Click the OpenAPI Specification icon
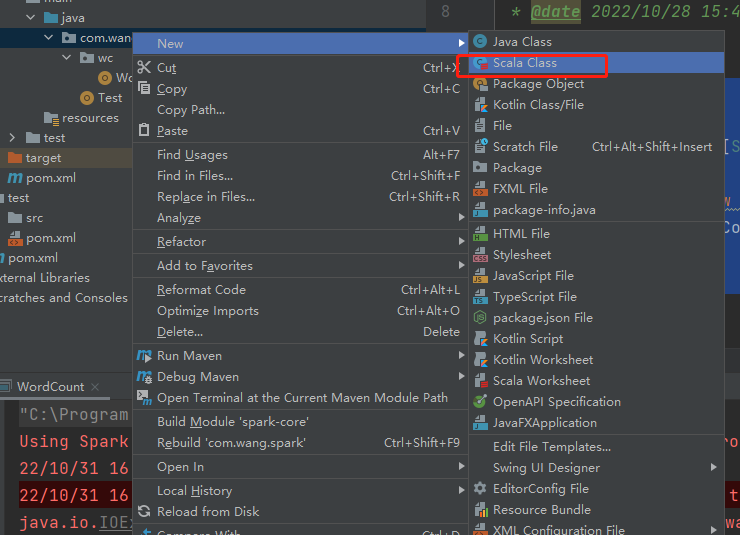Screen dimensions: 740x535 pyautogui.click(x=480, y=402)
